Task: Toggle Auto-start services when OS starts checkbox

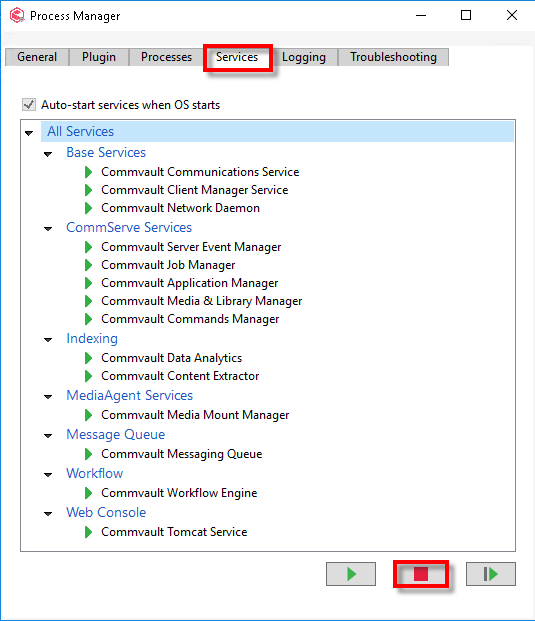Action: [29, 105]
